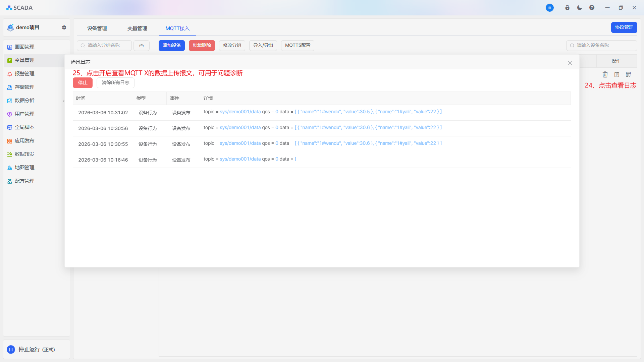Click the clipboard log icon in 操作 column
This screenshot has width=644, height=362.
[x=617, y=74]
